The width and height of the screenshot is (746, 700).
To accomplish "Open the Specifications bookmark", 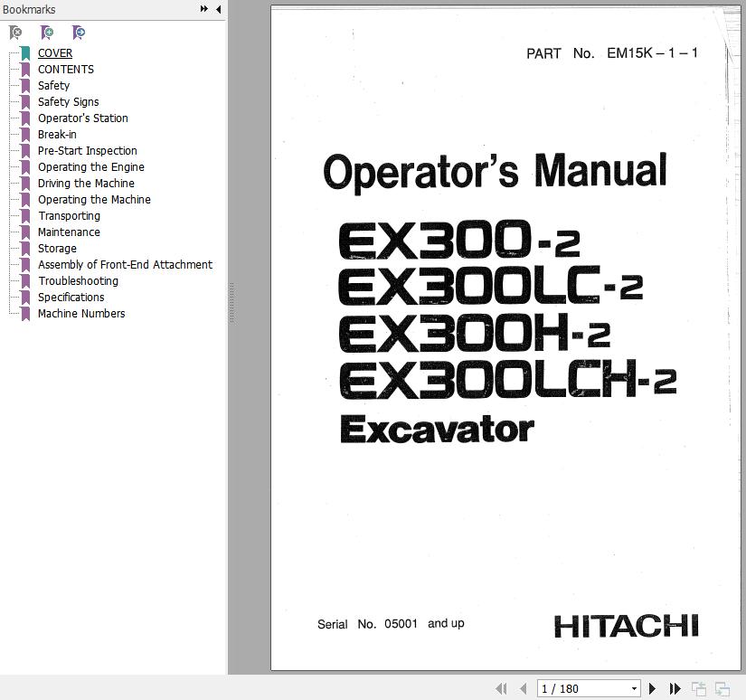I will (71, 297).
